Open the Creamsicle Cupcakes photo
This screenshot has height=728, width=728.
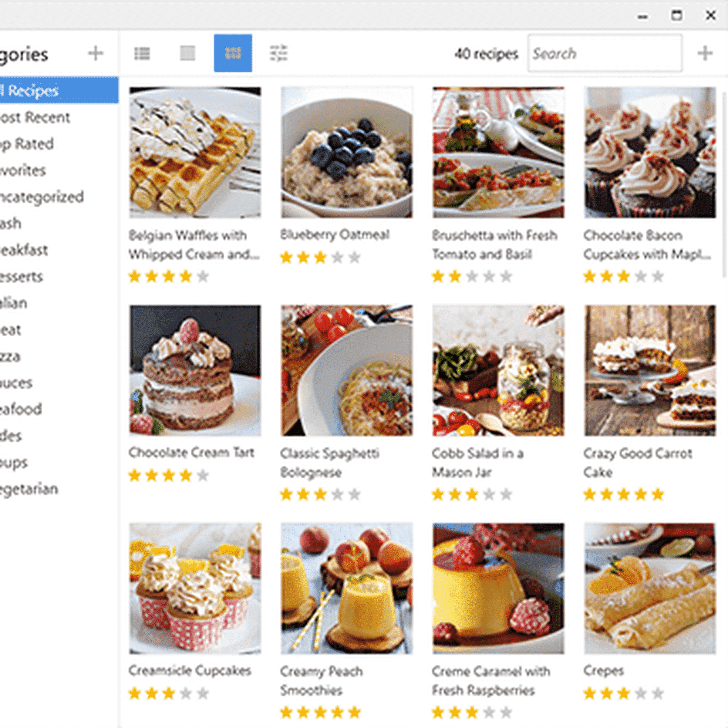coord(195,588)
